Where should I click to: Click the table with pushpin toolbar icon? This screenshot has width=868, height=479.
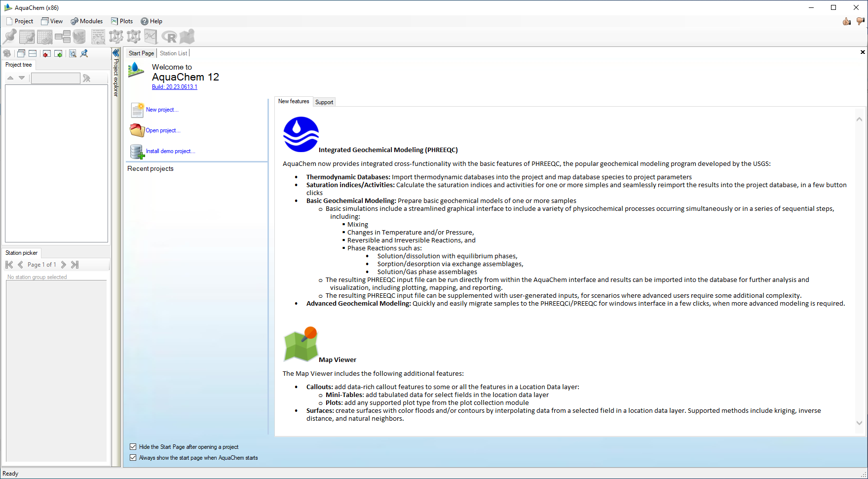[27, 37]
